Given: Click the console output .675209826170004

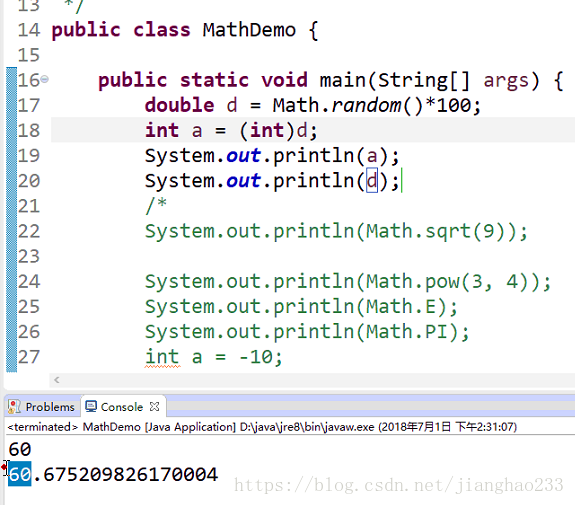Looking at the screenshot, I should pyautogui.click(x=125, y=475).
